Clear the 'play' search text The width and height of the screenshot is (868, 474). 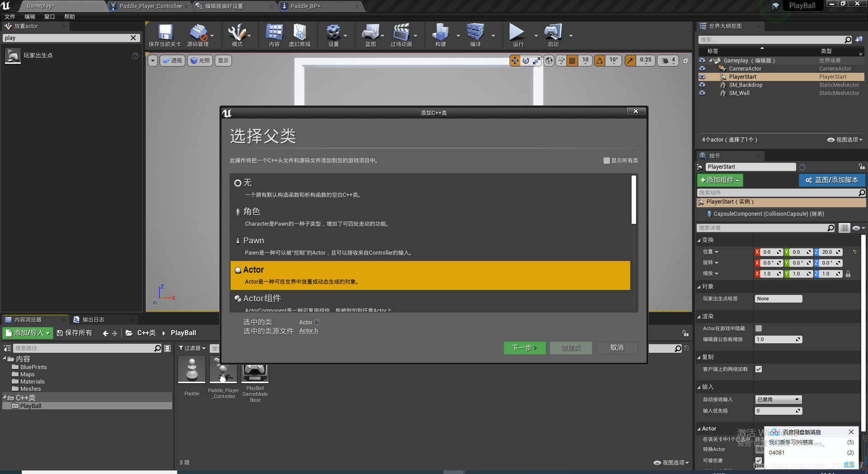click(133, 38)
